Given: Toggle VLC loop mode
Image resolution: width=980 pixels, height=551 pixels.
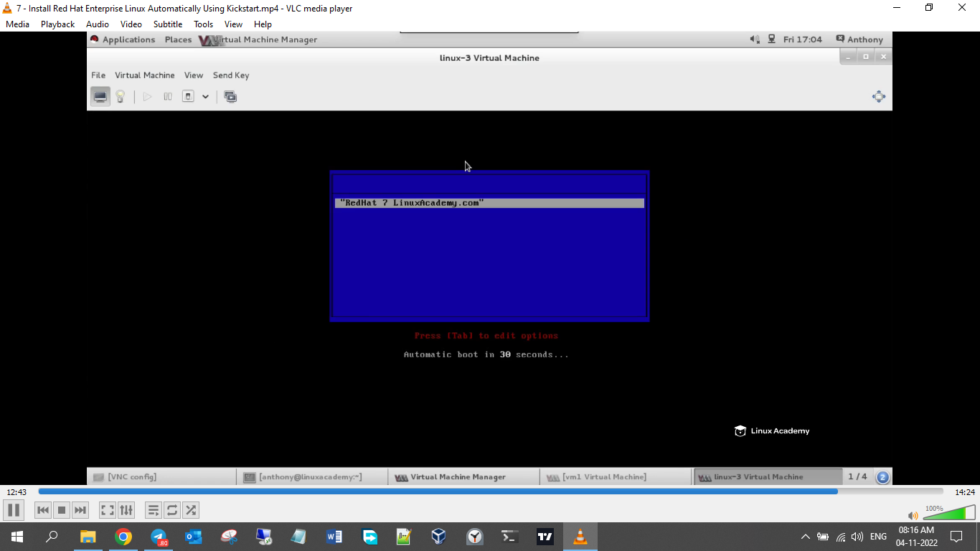Looking at the screenshot, I should (172, 510).
